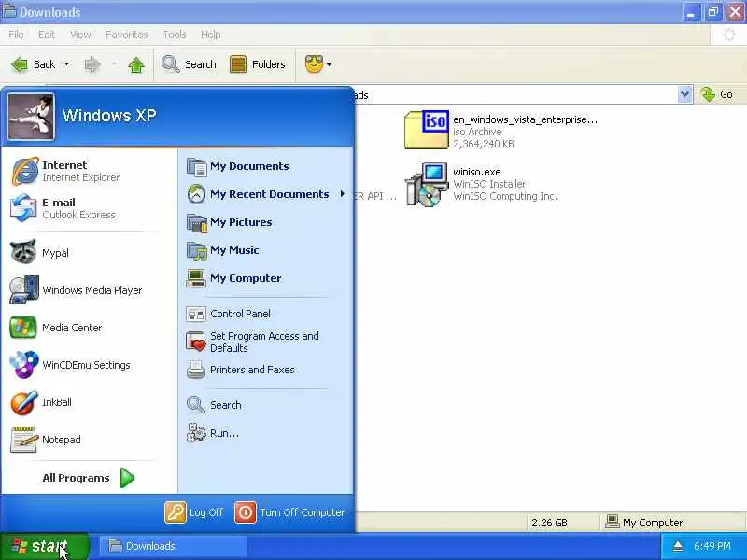
Task: Open the Run... dialog
Action: point(213,433)
